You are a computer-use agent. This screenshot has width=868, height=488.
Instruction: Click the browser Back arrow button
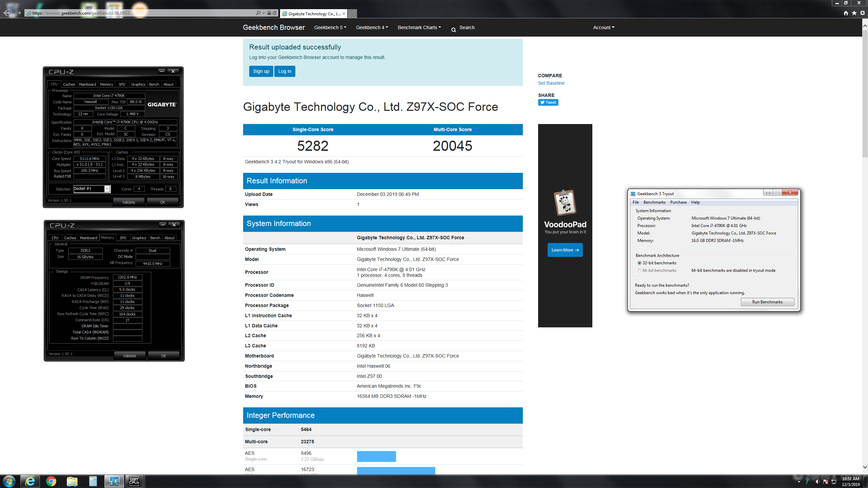coord(7,13)
